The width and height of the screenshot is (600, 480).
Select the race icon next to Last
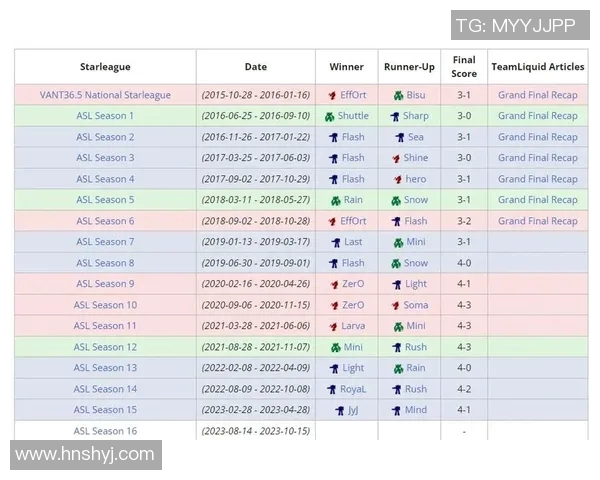335,242
